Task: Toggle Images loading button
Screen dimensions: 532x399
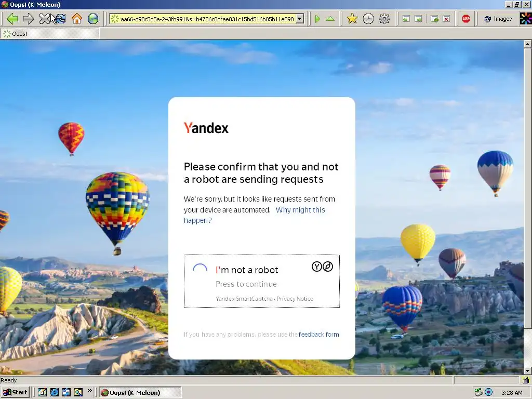Action: pyautogui.click(x=498, y=19)
